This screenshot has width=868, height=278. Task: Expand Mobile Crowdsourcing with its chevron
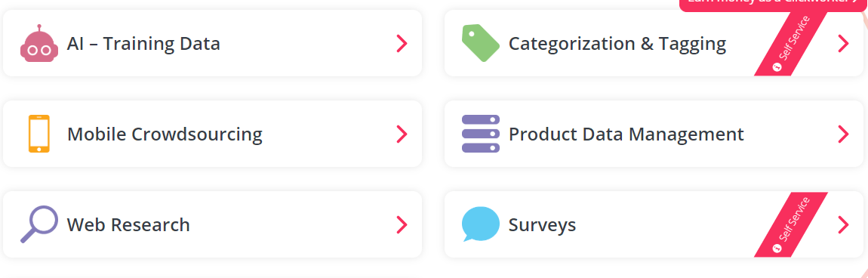click(402, 134)
